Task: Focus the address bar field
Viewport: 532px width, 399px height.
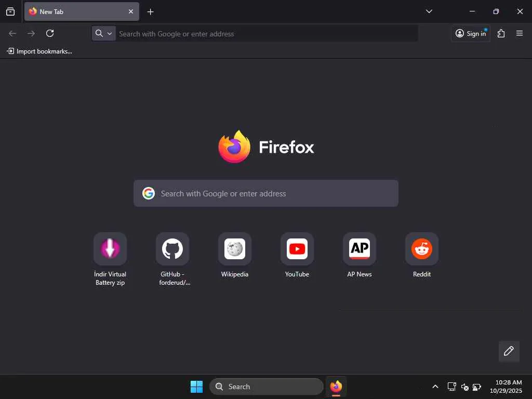Action: click(267, 34)
